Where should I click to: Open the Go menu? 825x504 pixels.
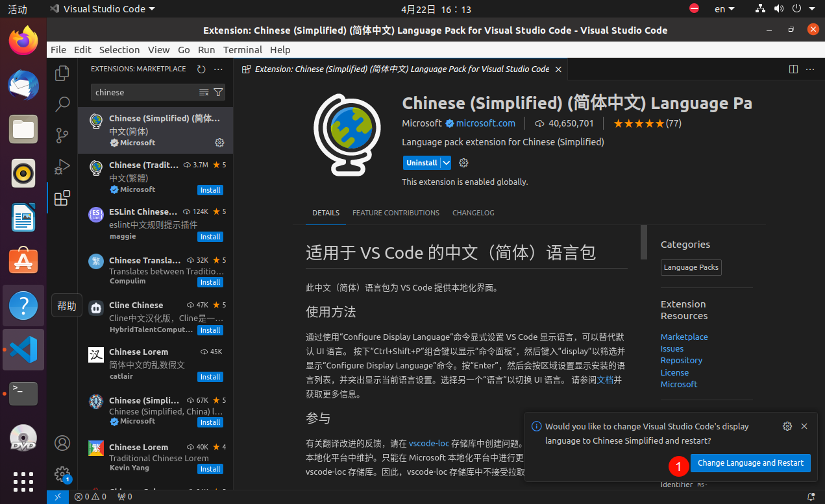[x=184, y=50]
